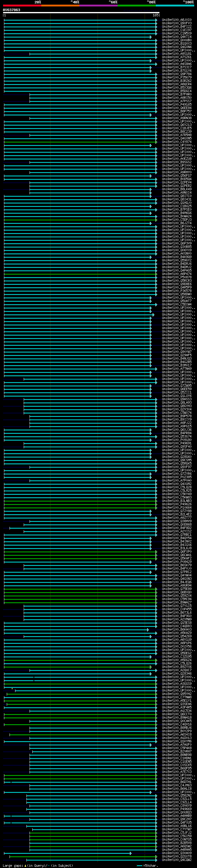The image size is (197, 868).
Task: Select the UniRef100_Q6P3V9 label
Action: pyautogui.click(x=176, y=243)
